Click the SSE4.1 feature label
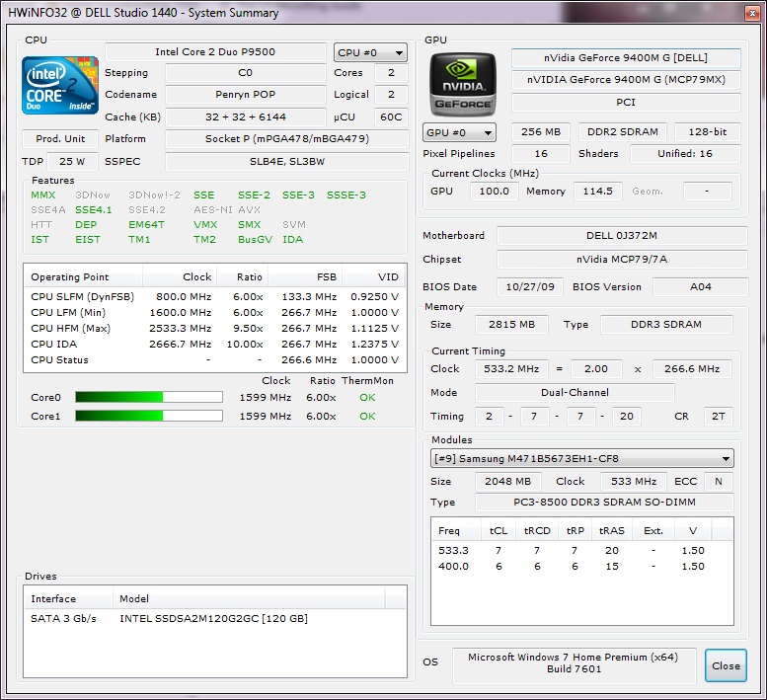This screenshot has width=767, height=700. coord(94,210)
